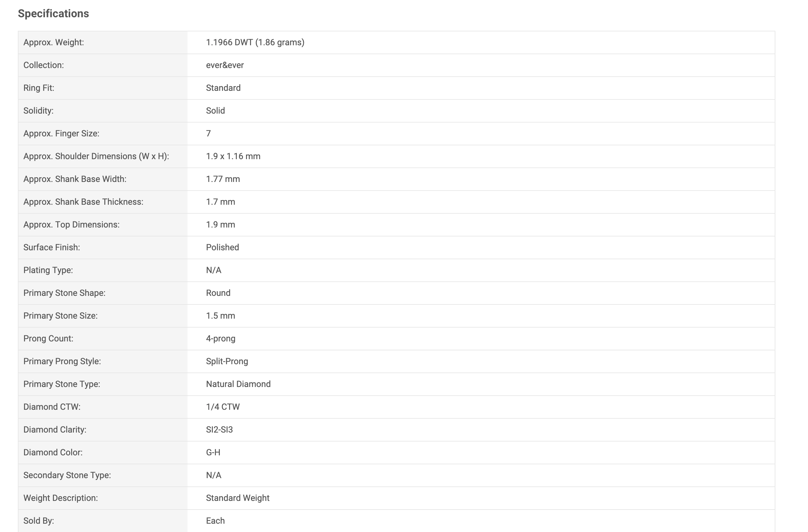
Task: Click the Split-Prong style value
Action: 227,361
